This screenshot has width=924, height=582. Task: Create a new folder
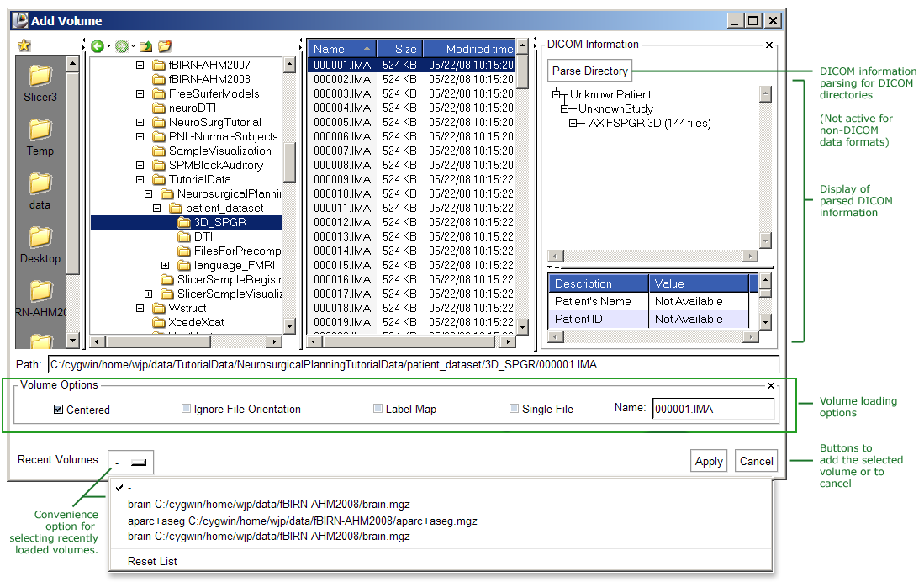[x=165, y=46]
